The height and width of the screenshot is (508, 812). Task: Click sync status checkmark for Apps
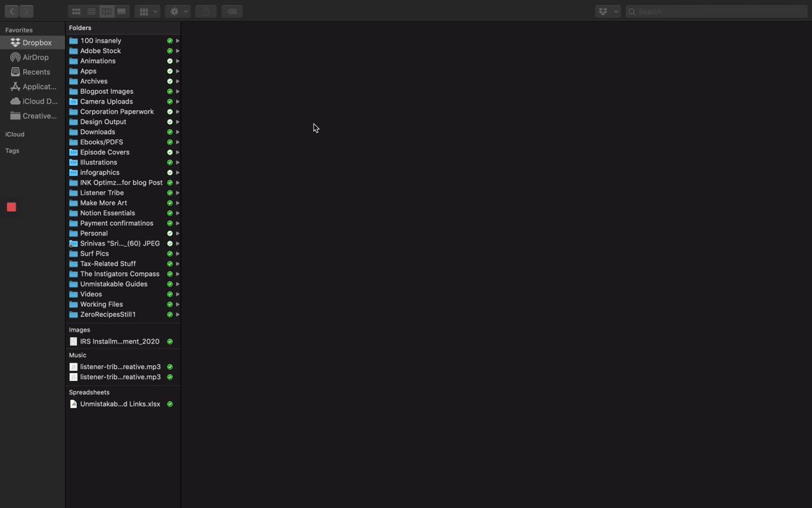pos(170,71)
